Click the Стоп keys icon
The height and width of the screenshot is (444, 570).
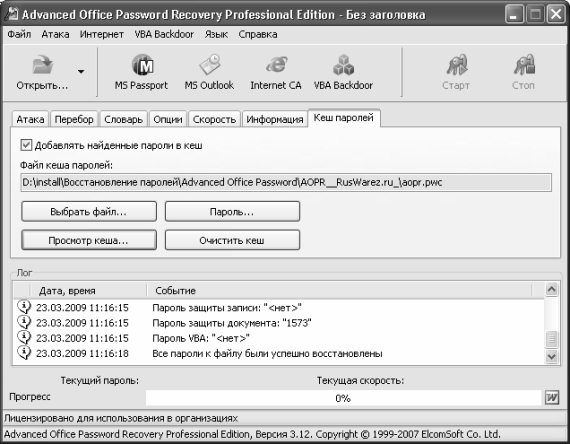[524, 64]
